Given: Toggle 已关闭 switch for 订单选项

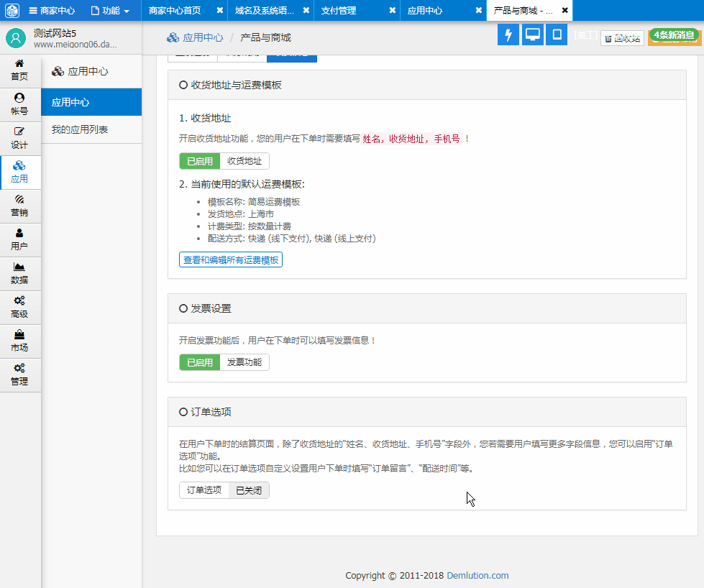Looking at the screenshot, I should [249, 490].
